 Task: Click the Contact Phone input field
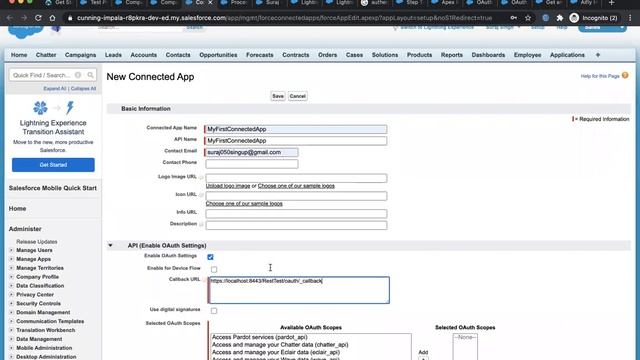[x=252, y=164]
